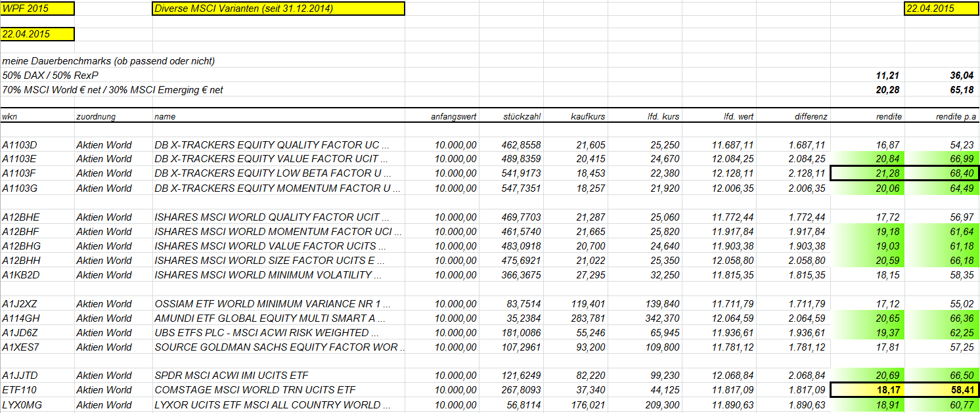The image size is (980, 413).
Task: Select WKN cell A1103D
Action: [20, 144]
